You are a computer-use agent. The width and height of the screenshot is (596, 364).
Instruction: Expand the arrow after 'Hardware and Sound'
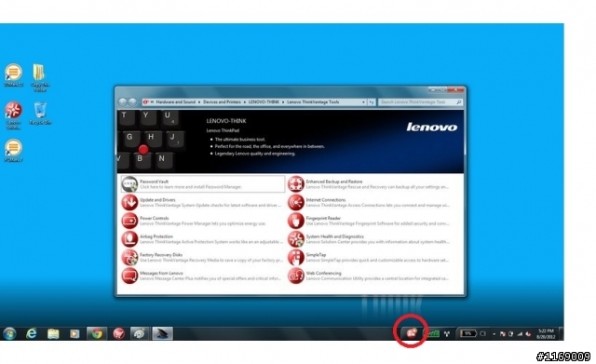(x=199, y=101)
